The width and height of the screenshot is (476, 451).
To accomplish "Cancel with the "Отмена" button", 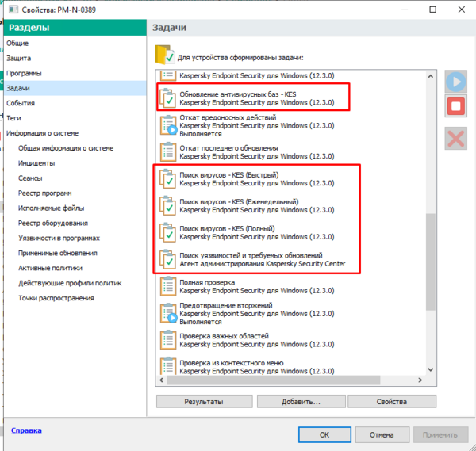I will [382, 434].
